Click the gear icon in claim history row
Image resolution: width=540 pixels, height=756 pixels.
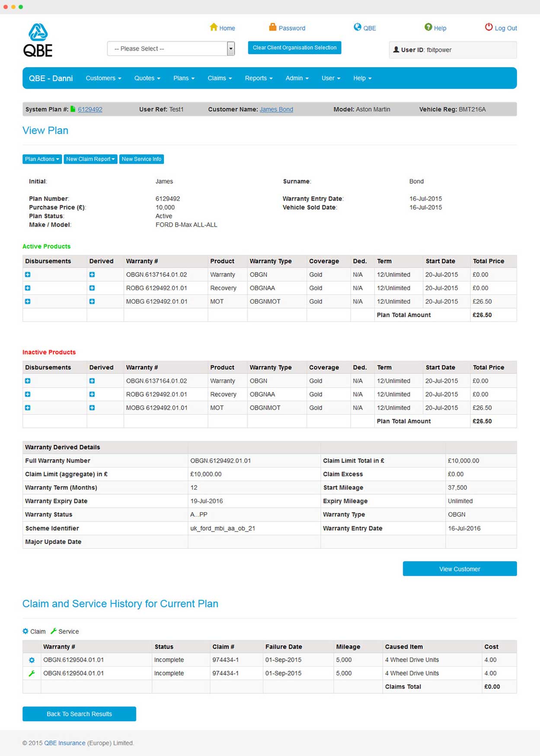click(x=32, y=660)
